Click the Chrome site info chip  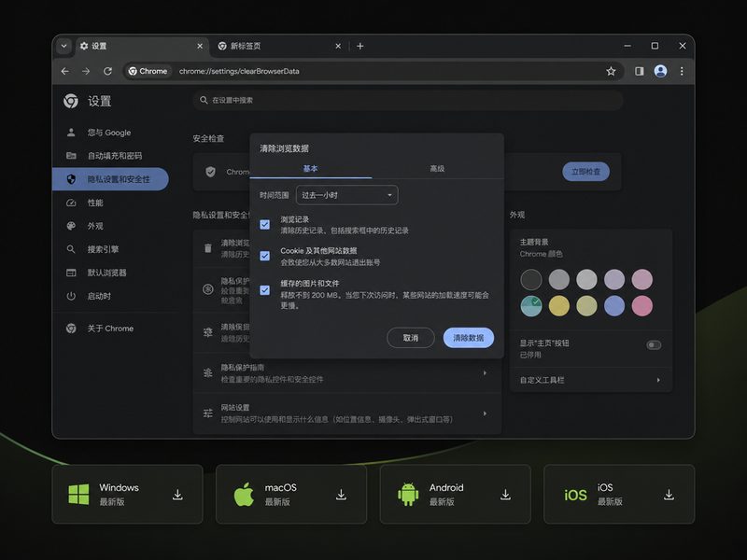point(148,71)
